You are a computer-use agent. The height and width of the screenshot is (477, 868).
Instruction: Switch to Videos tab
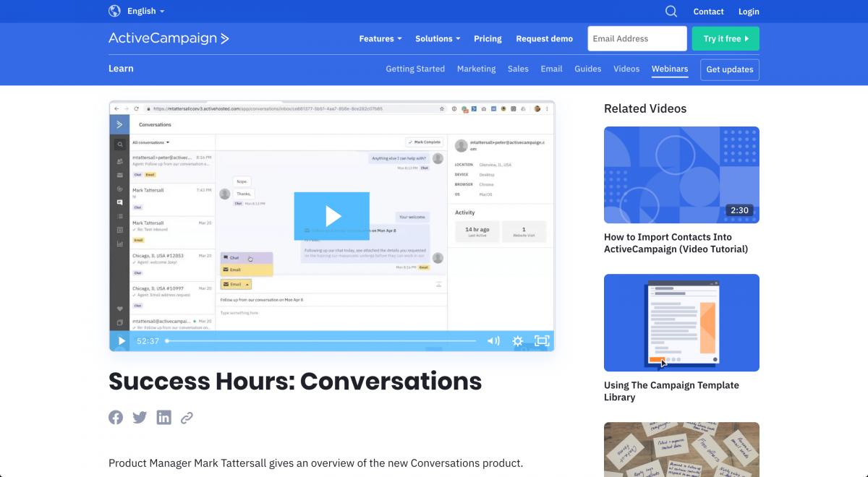[x=626, y=69]
